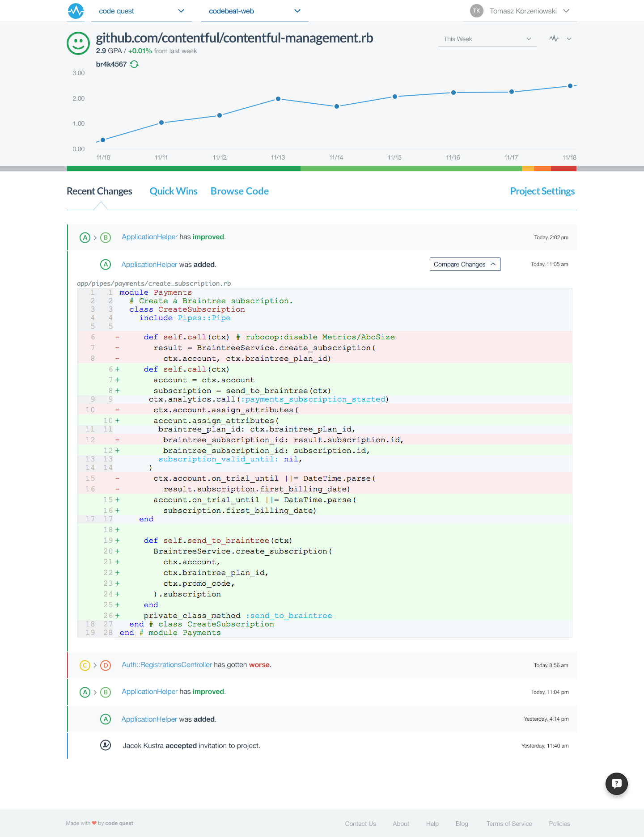644x837 pixels.
Task: Select the 11/13 data point on chart
Action: pos(278,99)
